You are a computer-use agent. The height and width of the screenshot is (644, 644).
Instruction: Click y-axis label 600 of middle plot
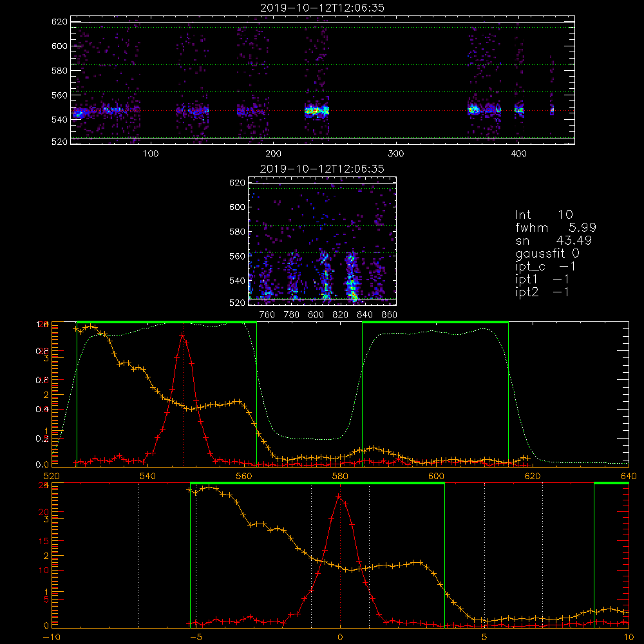[238, 207]
